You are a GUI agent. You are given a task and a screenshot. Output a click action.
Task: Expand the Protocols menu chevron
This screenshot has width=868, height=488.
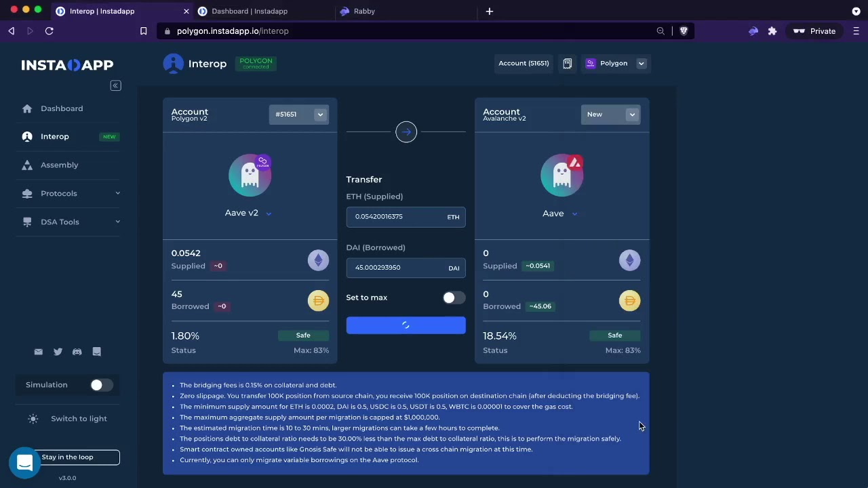pyautogui.click(x=117, y=193)
